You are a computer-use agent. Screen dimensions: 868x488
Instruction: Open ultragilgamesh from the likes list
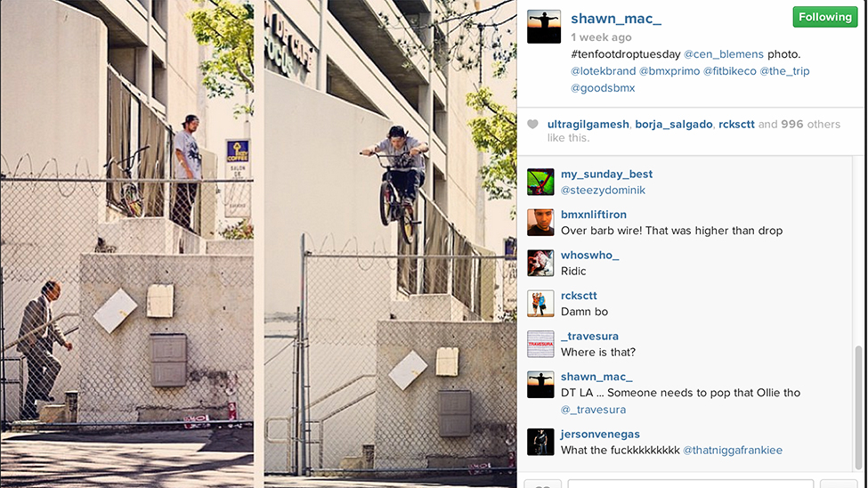click(x=588, y=124)
